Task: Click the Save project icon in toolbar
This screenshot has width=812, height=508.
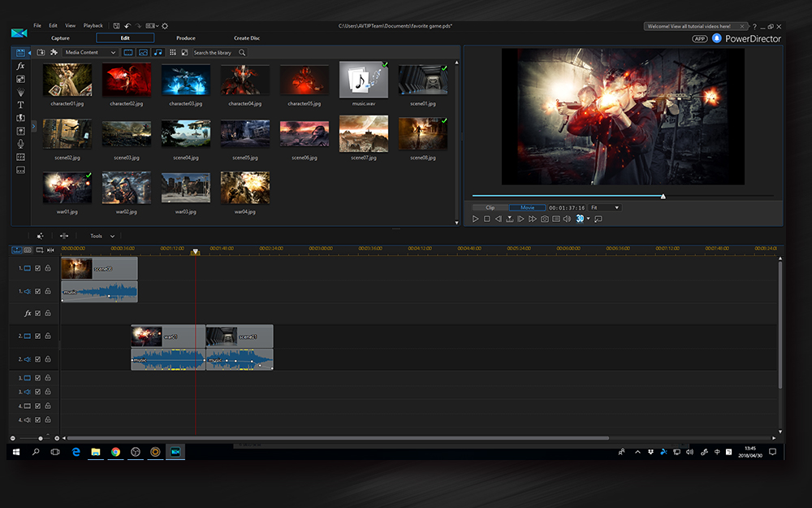Action: (x=116, y=26)
